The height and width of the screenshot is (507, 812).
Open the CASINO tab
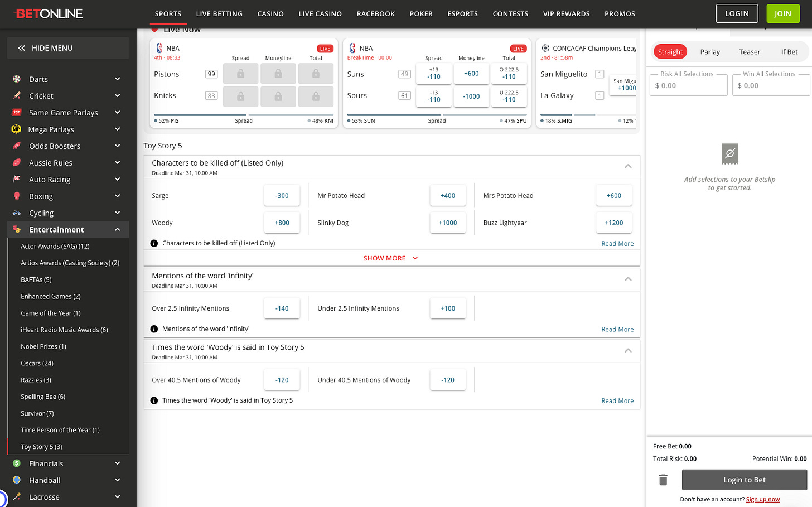click(270, 14)
